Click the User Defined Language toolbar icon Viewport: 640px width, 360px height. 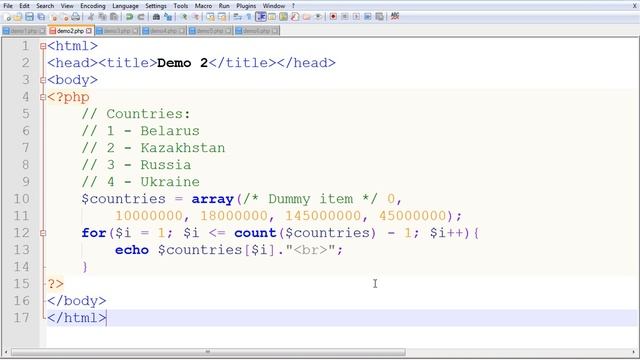pyautogui.click(x=271, y=17)
